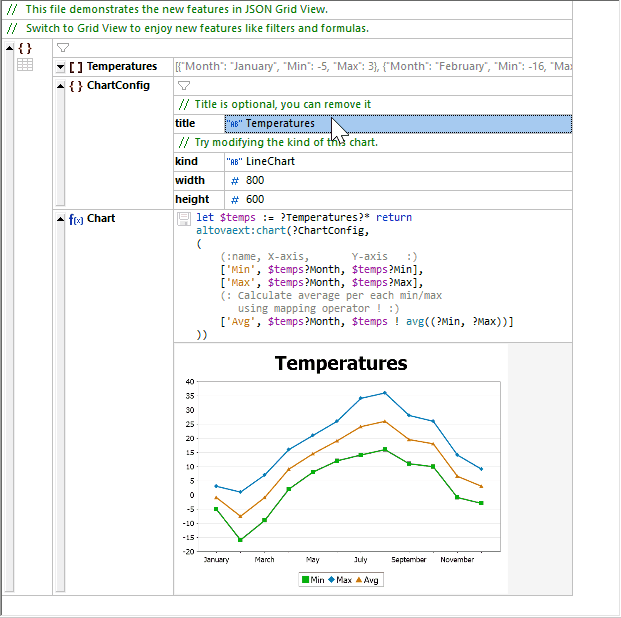This screenshot has height=618, width=621.
Task: Click the Chart formula fx icon
Action: 76,219
